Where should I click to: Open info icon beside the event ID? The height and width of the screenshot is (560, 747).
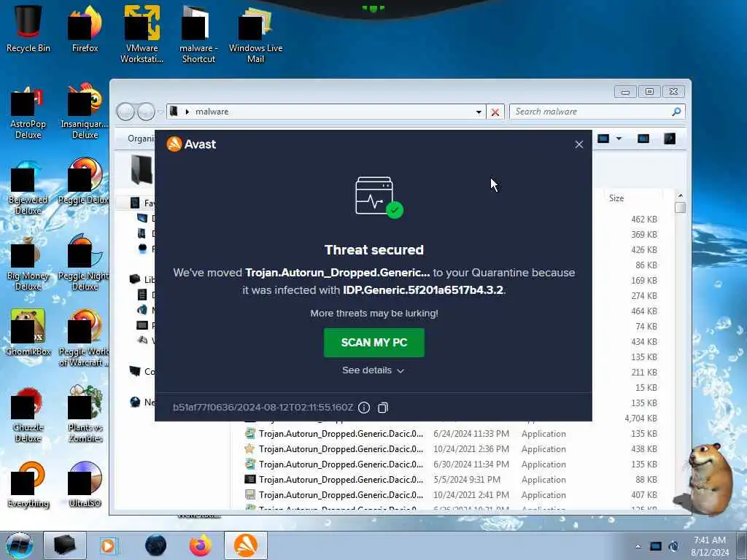tap(364, 408)
